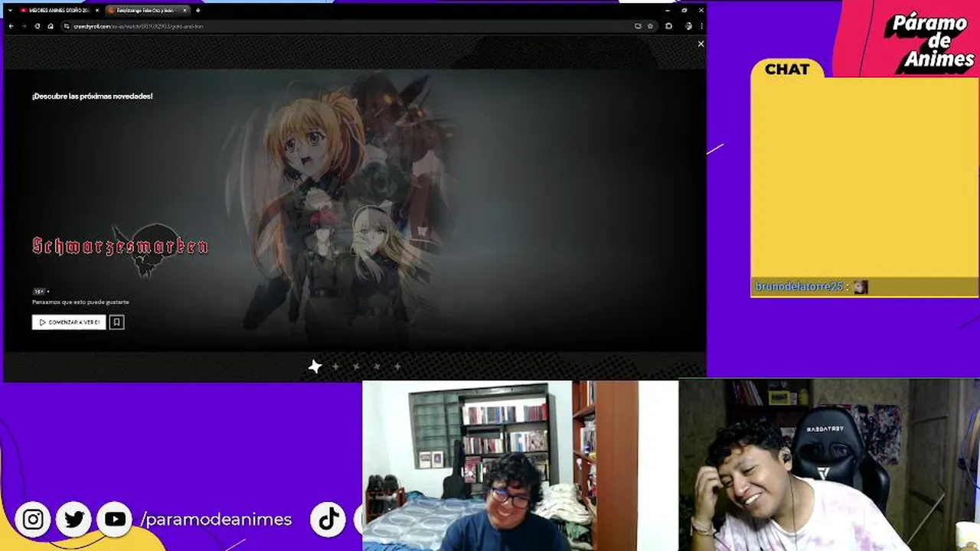Switch to the Mejores Animes Otoño tab
Screen dimensions: 980x551
click(59, 10)
